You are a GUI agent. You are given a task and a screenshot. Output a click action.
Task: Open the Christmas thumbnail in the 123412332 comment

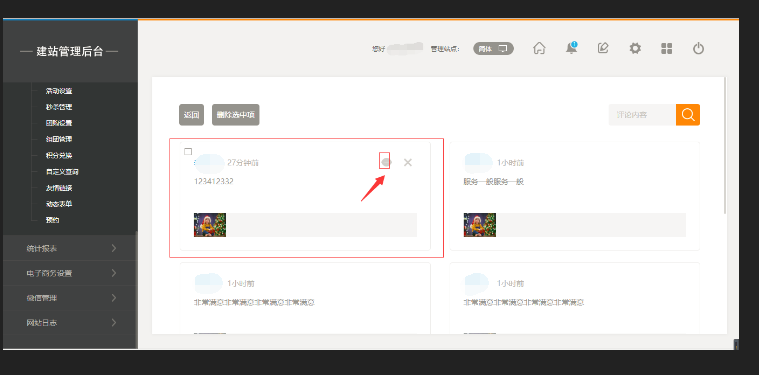210,225
